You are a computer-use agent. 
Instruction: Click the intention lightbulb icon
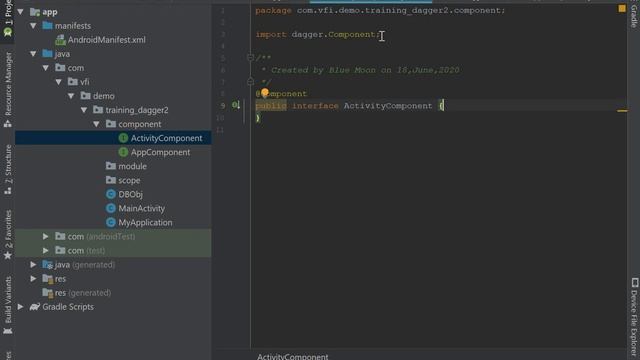[265, 93]
